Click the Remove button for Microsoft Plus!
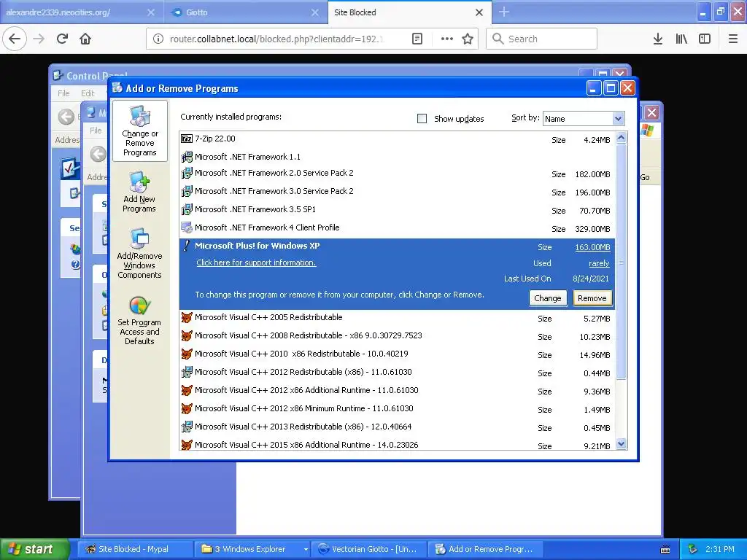This screenshot has height=560, width=747. [x=592, y=298]
